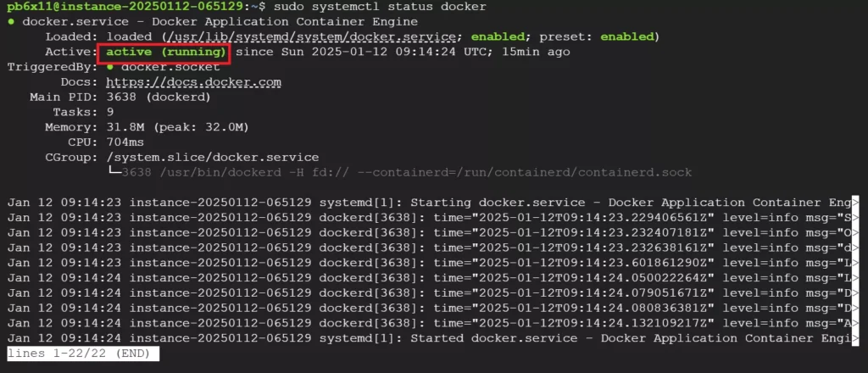Click the CPU 704ms value

(125, 142)
